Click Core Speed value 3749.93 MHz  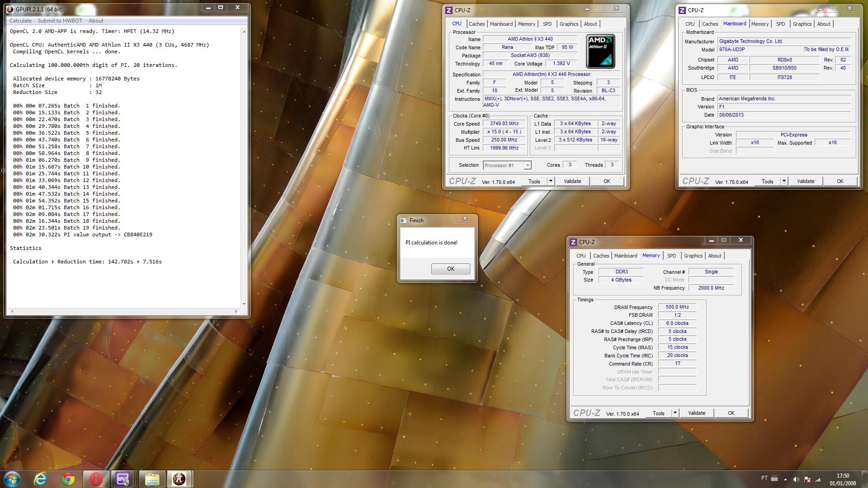point(504,124)
